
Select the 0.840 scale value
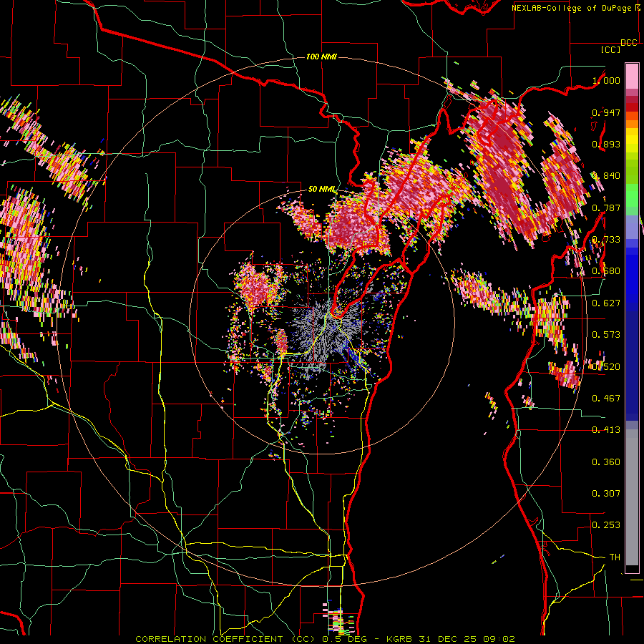click(x=606, y=176)
